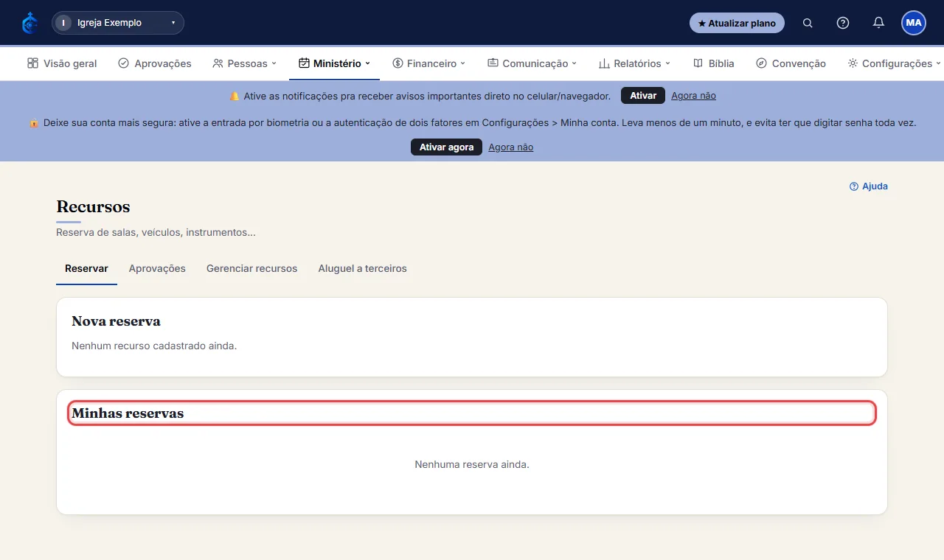Click the subtitle 'Reserva de salas, veículos, instrumentos...'

point(156,233)
